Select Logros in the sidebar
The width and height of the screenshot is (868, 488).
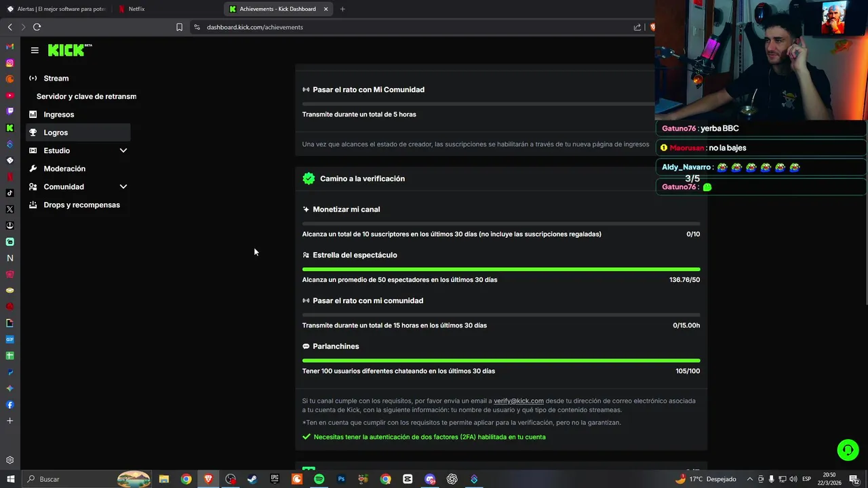click(x=78, y=133)
